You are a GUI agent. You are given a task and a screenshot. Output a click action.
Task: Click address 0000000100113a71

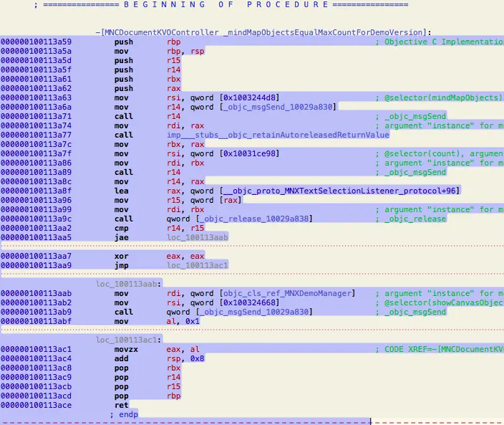36,117
